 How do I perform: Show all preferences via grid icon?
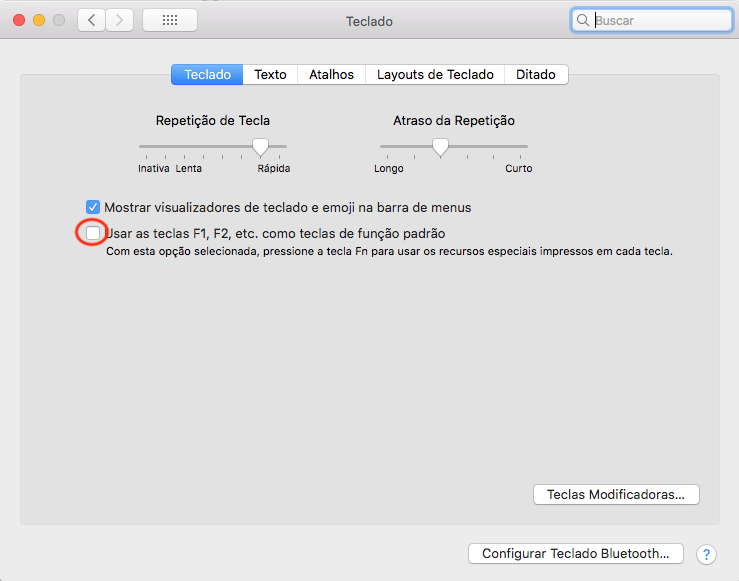[170, 20]
